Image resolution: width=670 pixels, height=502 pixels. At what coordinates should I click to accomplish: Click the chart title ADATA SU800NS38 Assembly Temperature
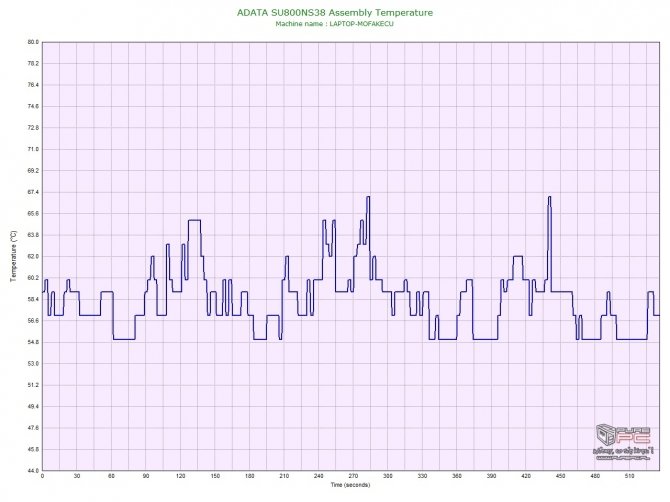(x=335, y=13)
